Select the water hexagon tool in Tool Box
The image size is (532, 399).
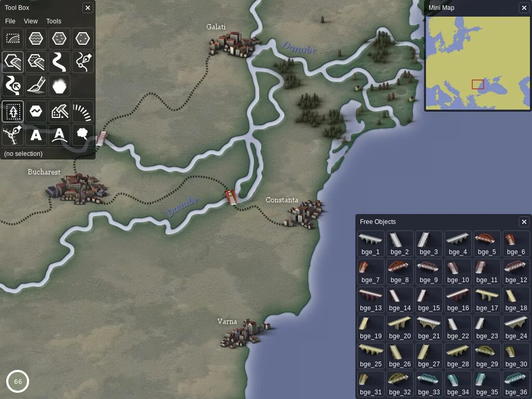point(36,38)
